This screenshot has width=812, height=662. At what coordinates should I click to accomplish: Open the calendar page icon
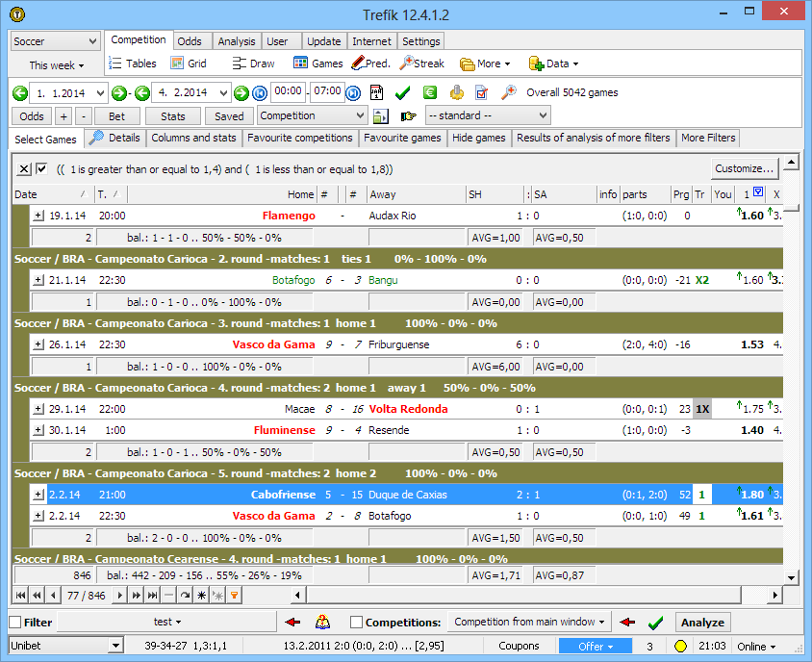(x=376, y=92)
